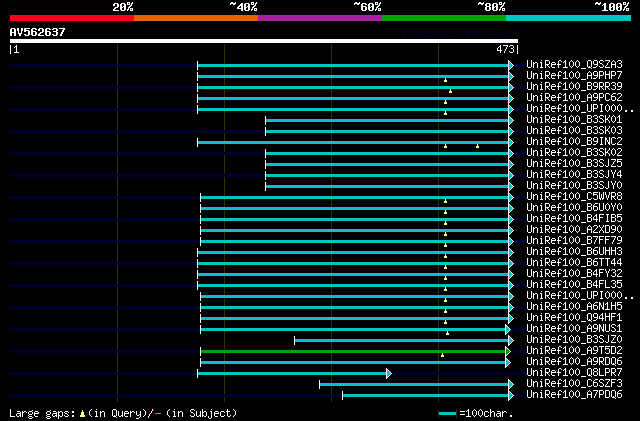Select the UniRef100_Q94HF1 label

click(x=574, y=318)
